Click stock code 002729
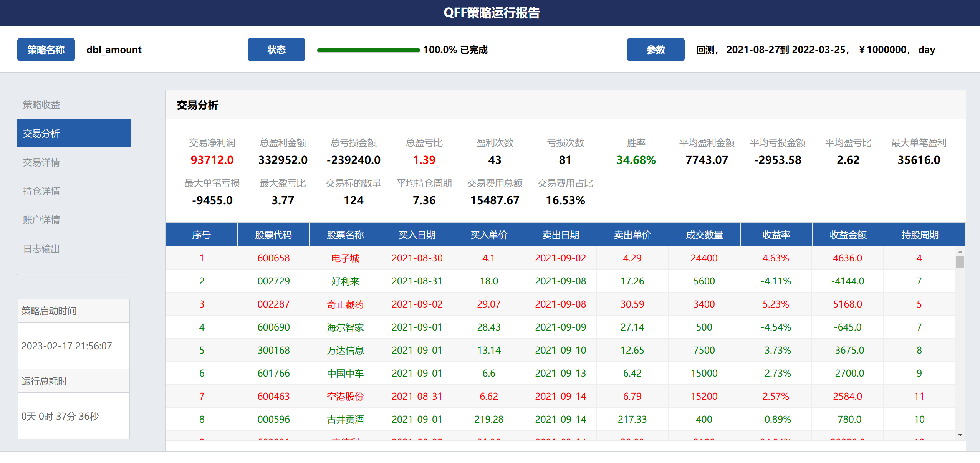980x463 pixels. pyautogui.click(x=273, y=281)
